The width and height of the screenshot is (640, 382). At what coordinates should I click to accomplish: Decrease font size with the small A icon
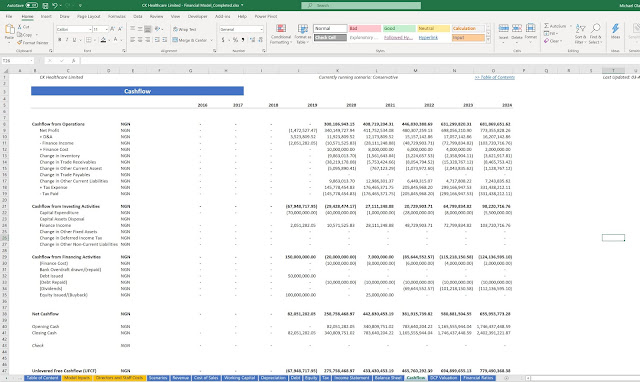120,29
